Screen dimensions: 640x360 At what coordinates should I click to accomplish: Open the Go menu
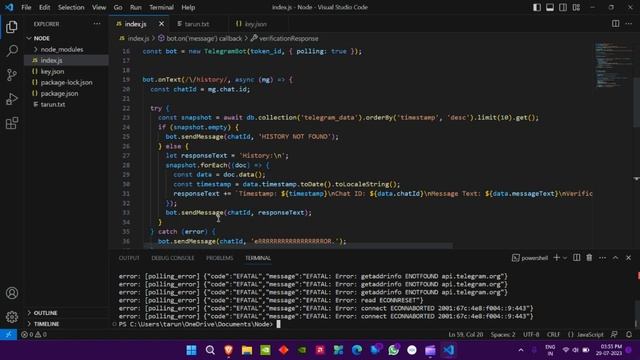(118, 7)
